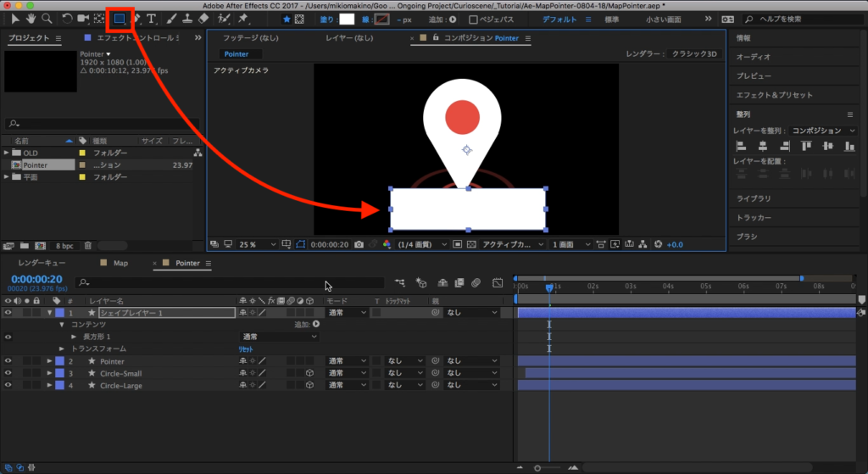The width and height of the screenshot is (868, 474).
Task: Switch to the Map timeline tab
Action: [120, 263]
